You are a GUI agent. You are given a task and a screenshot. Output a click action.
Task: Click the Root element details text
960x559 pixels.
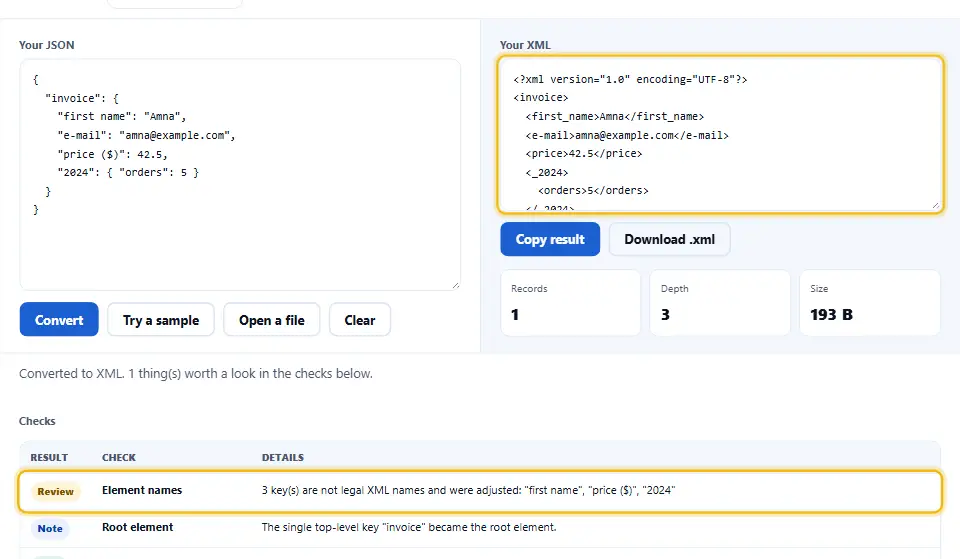[x=409, y=527]
